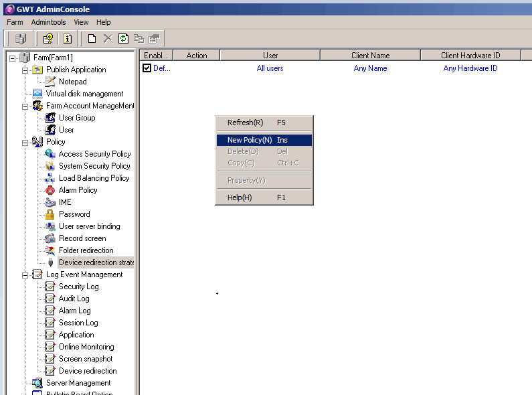
Task: Open the Admintools menu
Action: pos(48,22)
